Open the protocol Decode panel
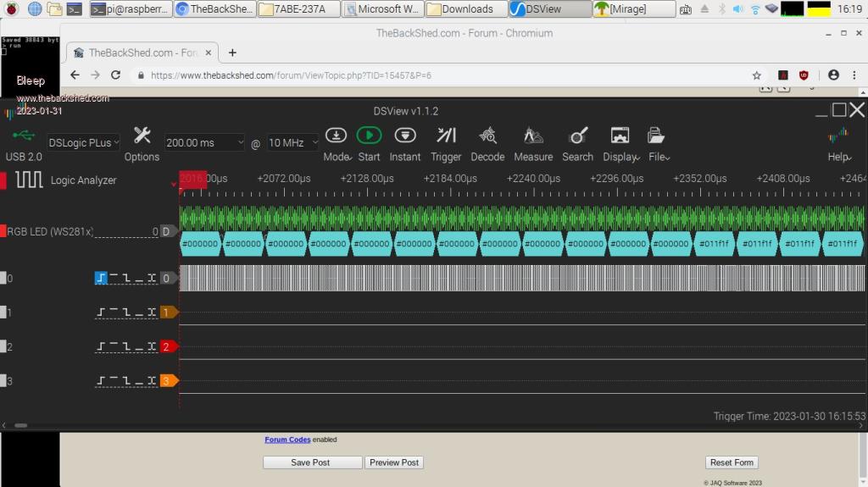Image resolution: width=868 pixels, height=487 pixels. 487,136
